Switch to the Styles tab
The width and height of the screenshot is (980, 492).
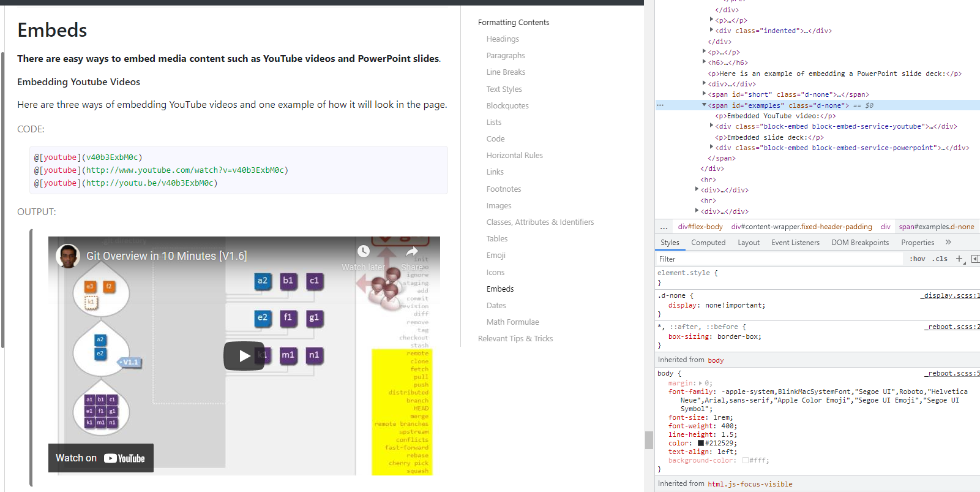(x=670, y=243)
